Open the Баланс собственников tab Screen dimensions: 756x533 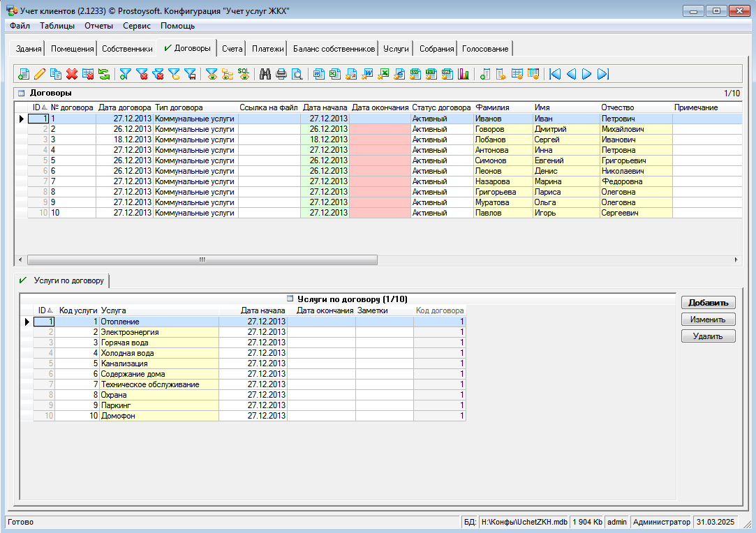point(334,49)
